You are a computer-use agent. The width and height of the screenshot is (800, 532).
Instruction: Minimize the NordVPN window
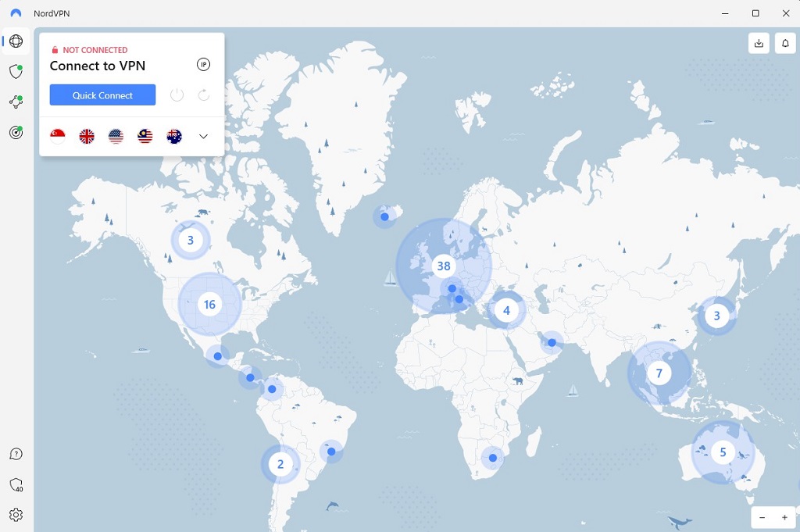(x=725, y=13)
